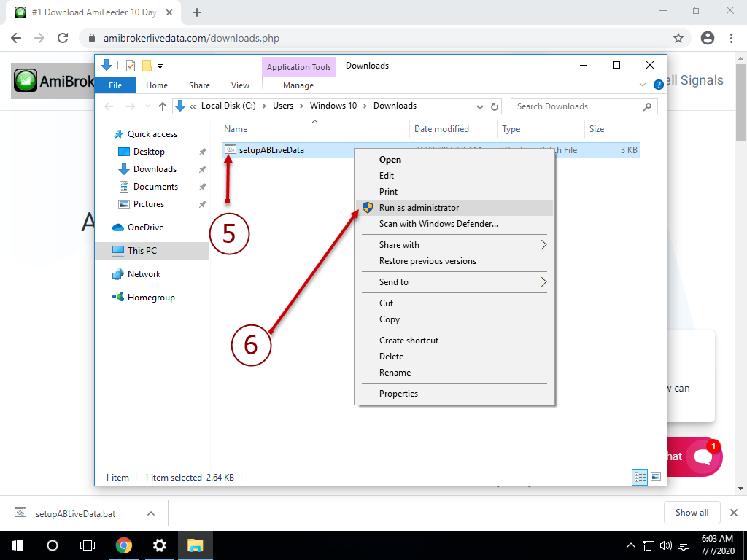Select the Application Tools tab header
Image resolution: width=747 pixels, height=560 pixels.
[298, 66]
